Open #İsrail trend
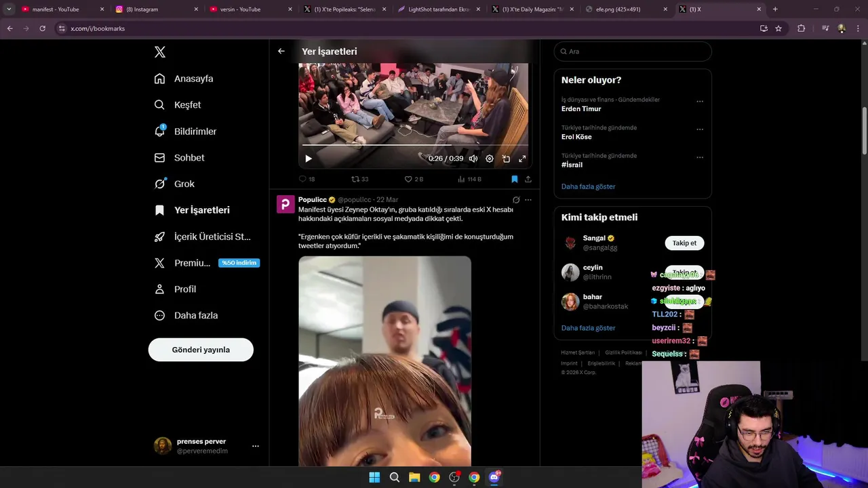The width and height of the screenshot is (868, 488). click(572, 165)
